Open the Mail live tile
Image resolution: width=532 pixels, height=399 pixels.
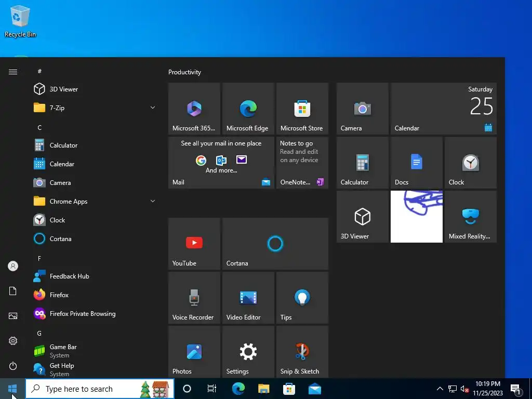[x=221, y=163]
